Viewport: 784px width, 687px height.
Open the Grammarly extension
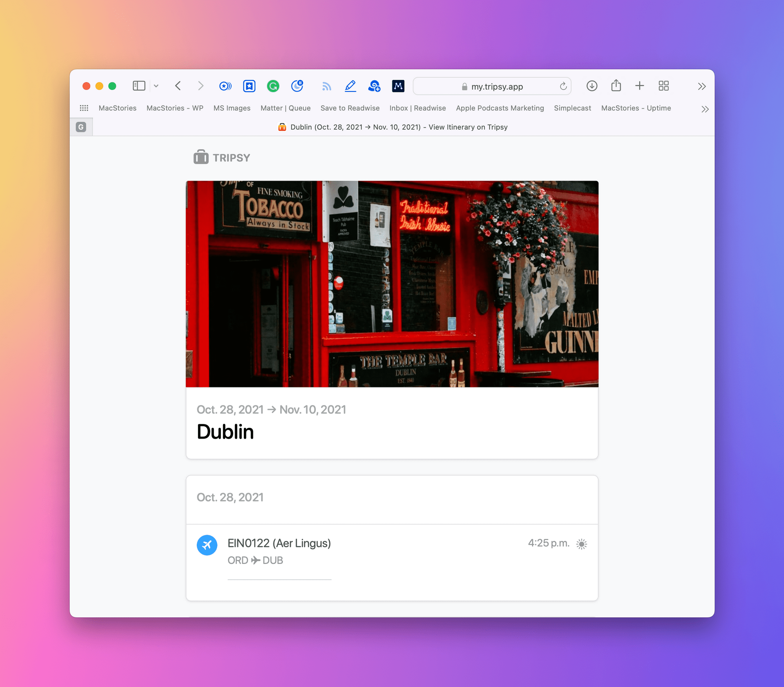pos(273,86)
